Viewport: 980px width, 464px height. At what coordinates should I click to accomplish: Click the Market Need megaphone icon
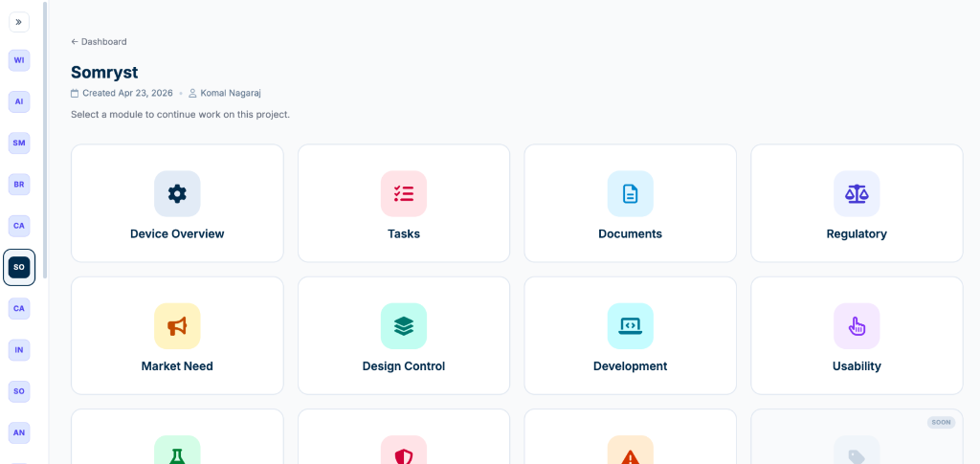pyautogui.click(x=177, y=326)
